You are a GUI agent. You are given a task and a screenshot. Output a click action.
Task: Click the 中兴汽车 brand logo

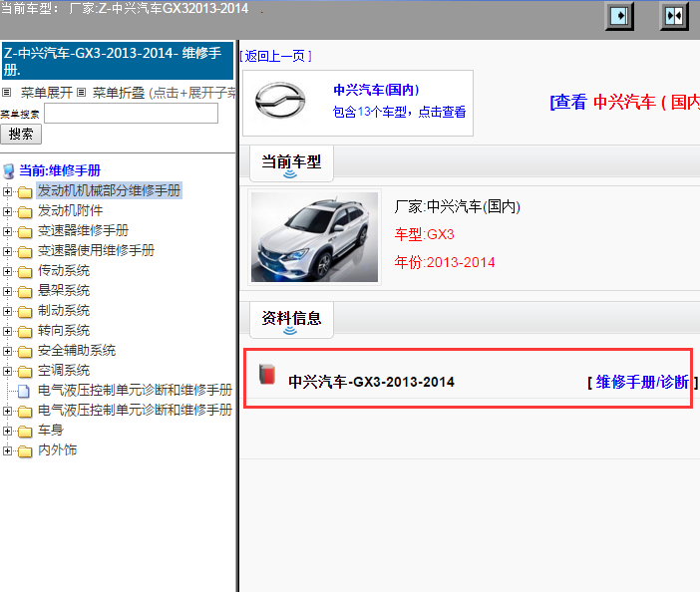[280, 101]
